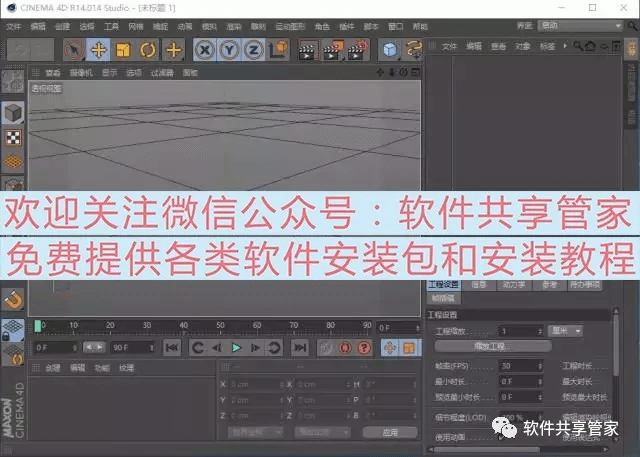640x457 pixels.
Task: Step forward one frame
Action: coord(255,348)
